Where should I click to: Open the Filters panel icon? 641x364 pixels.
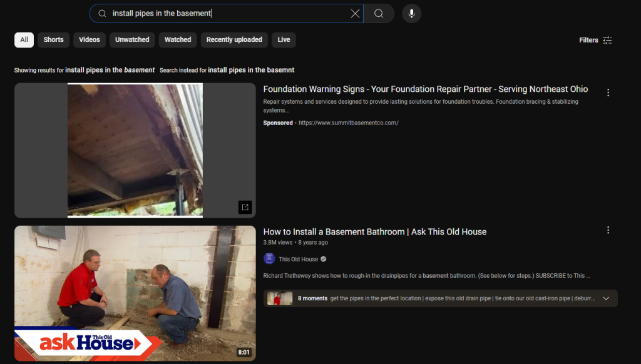(606, 39)
